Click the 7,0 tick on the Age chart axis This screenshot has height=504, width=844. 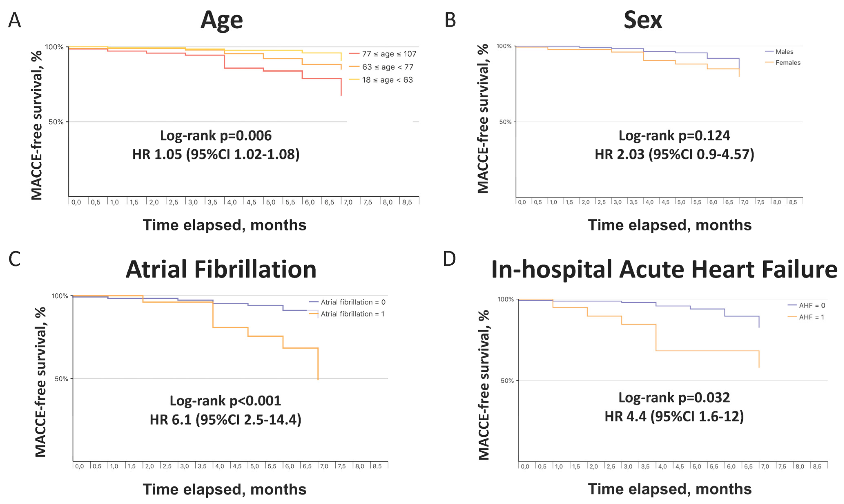pos(348,202)
